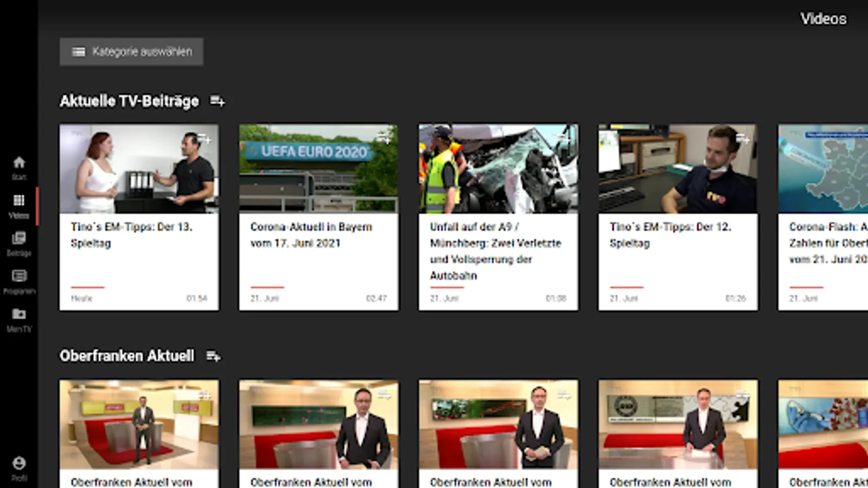868x488 pixels.
Task: Add Aktuelle TV-Beiträge section to playlist
Action: pyautogui.click(x=218, y=101)
